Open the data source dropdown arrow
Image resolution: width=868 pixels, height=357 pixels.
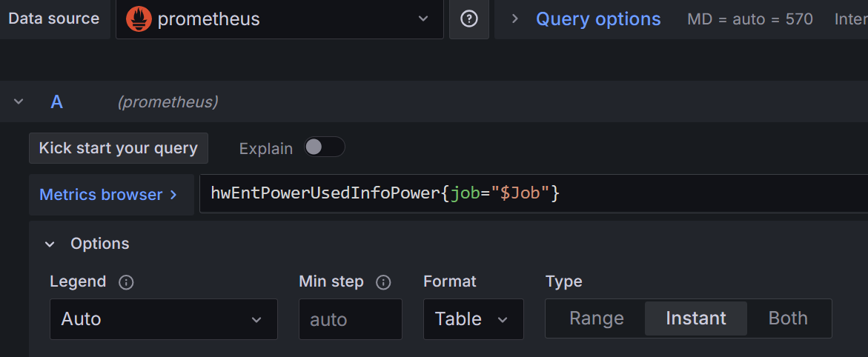pyautogui.click(x=423, y=19)
